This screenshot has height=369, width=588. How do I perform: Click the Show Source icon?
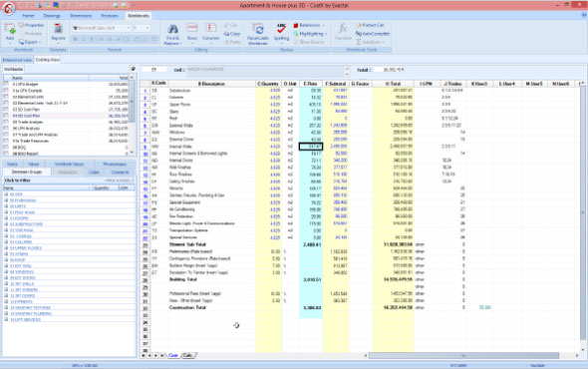click(296, 42)
